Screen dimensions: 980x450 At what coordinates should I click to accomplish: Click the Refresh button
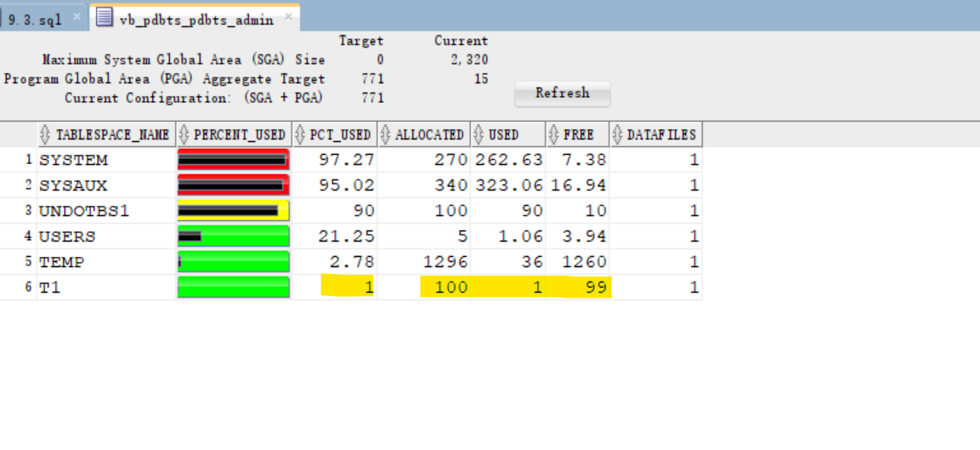(563, 94)
